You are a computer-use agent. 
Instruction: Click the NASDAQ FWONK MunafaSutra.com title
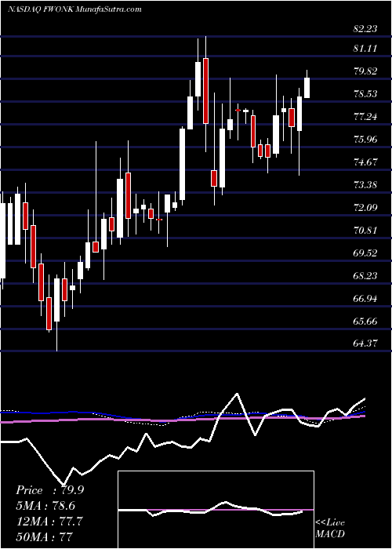click(74, 9)
